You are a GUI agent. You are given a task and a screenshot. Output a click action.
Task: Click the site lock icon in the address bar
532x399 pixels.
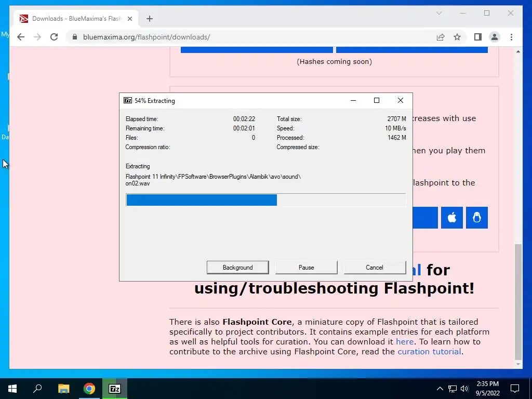click(75, 37)
